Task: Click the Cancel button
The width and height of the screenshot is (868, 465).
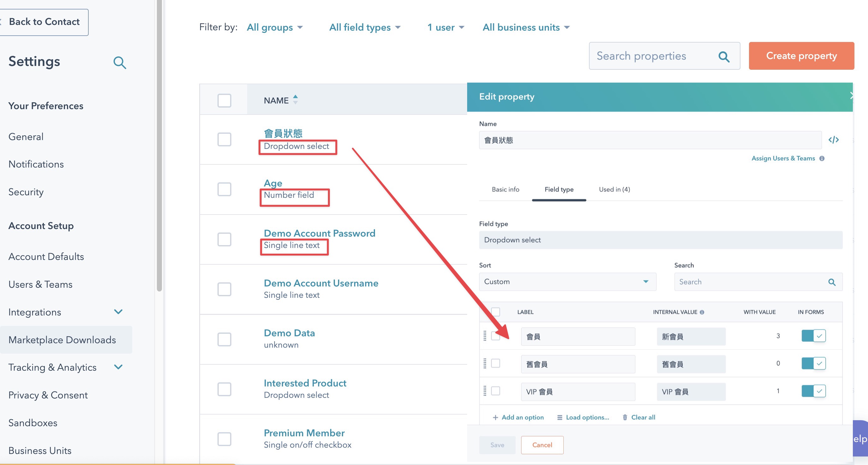Action: click(542, 445)
